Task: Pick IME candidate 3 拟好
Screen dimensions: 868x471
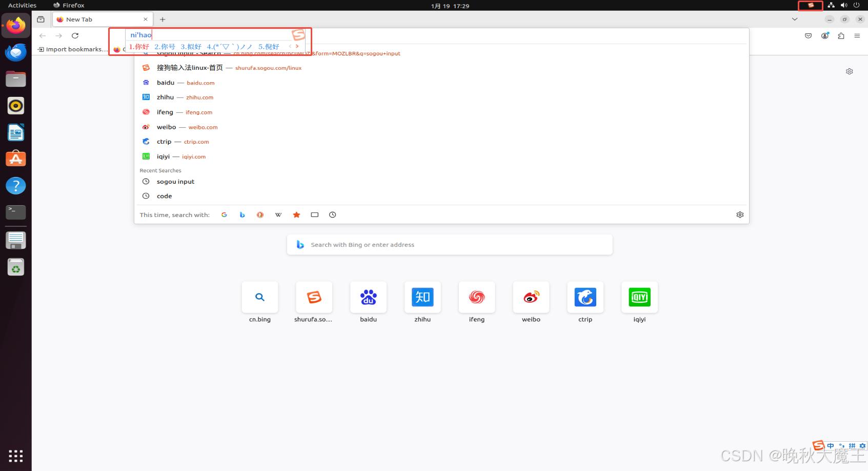Action: [x=191, y=47]
